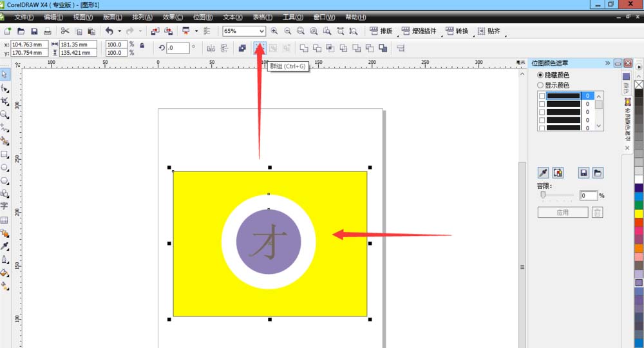Click the Align and Distribute icon
This screenshot has height=348, width=644.
click(401, 48)
